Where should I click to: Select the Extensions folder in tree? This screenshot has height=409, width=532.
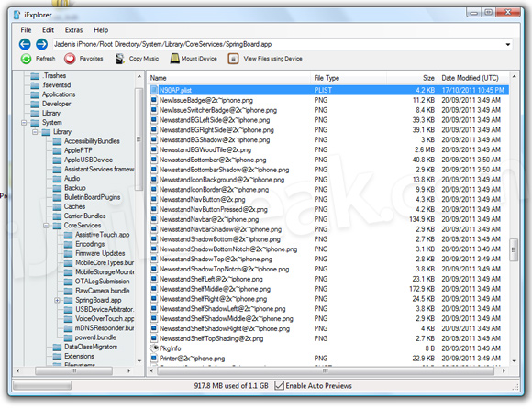tap(79, 357)
